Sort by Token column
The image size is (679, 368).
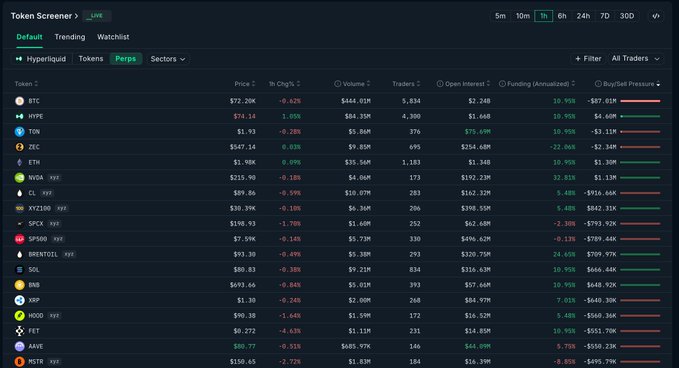point(26,84)
